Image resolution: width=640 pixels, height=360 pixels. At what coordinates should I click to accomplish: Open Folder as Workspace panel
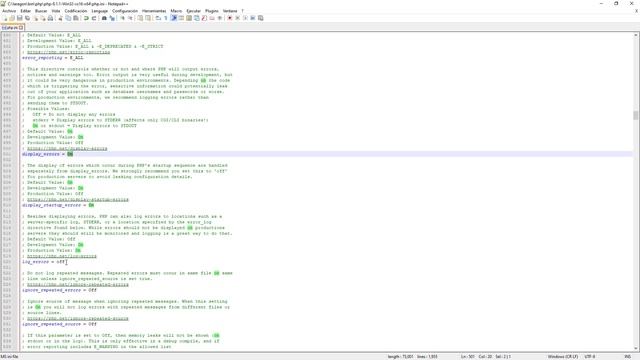click(212, 18)
